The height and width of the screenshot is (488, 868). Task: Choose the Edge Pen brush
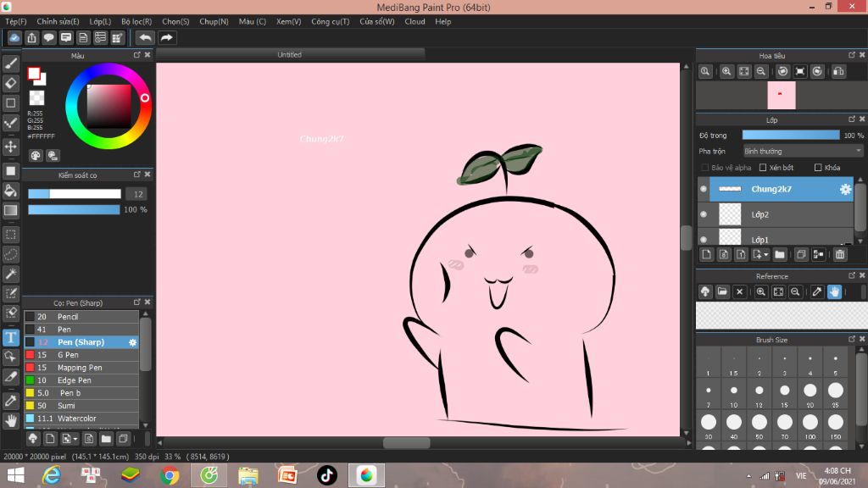point(81,380)
